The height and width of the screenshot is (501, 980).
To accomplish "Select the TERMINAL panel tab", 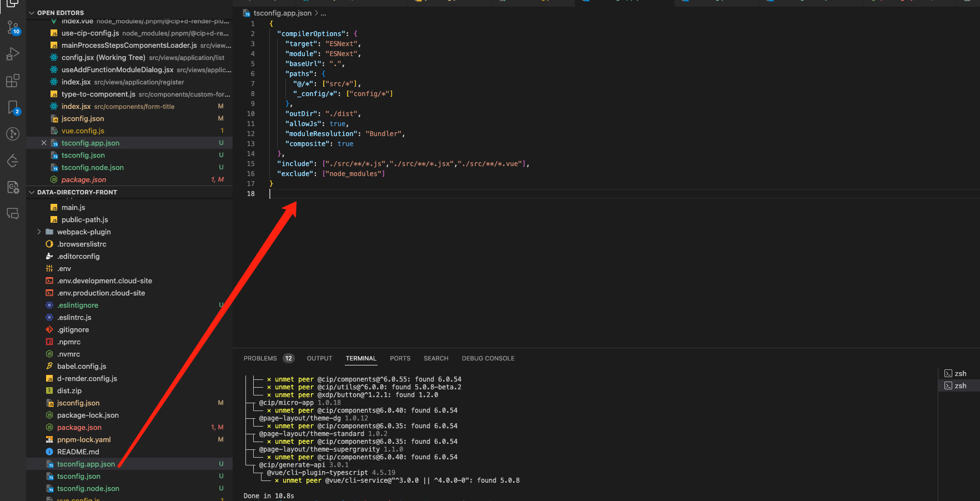I will (361, 358).
